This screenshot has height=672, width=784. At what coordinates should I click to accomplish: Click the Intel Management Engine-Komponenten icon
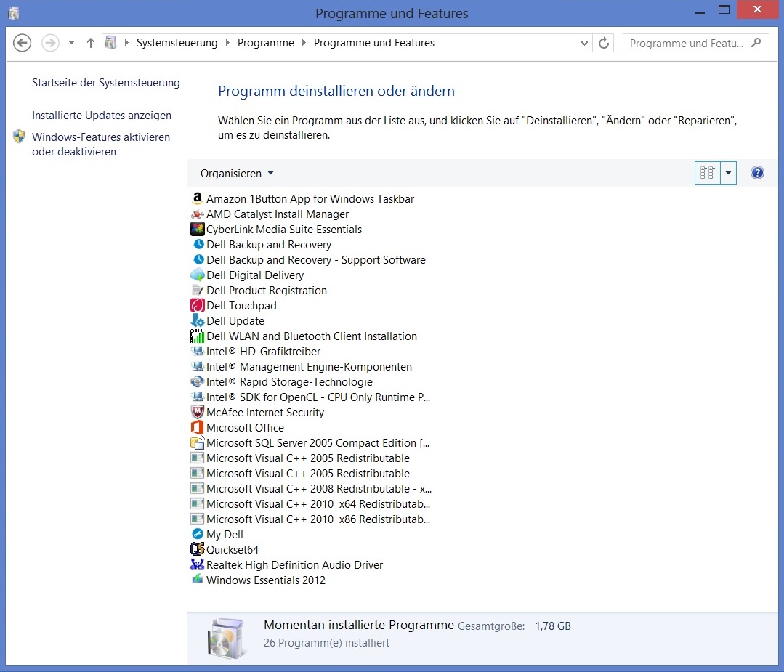click(198, 366)
